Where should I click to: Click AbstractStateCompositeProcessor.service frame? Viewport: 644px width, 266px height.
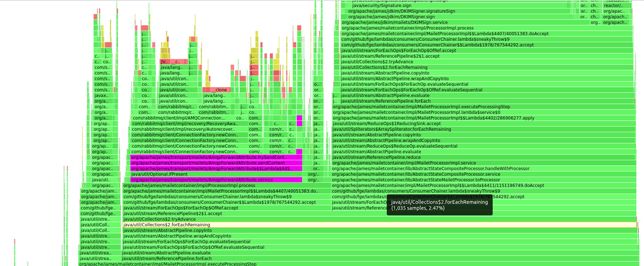click(x=484, y=174)
